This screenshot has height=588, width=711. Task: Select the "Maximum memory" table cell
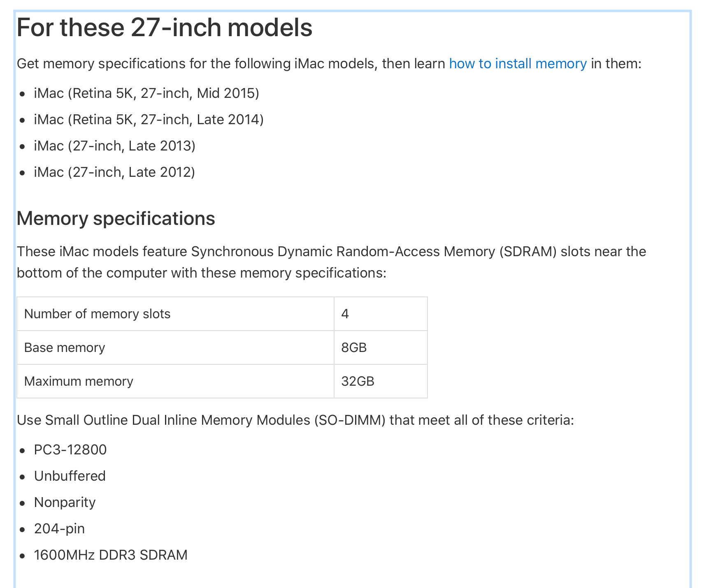pos(79,381)
